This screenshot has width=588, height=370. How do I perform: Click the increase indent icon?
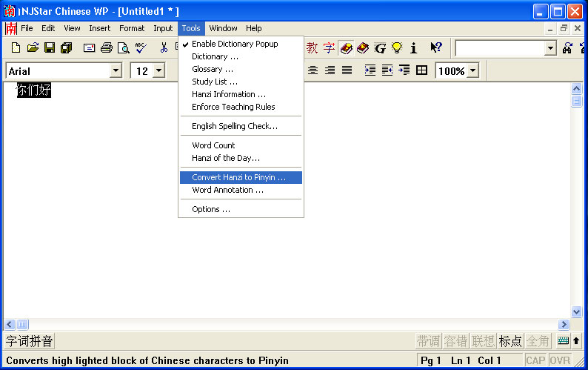(x=370, y=70)
